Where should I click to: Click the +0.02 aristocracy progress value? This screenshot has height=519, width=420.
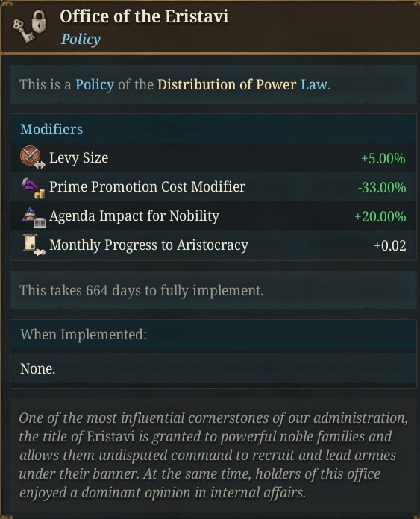(390, 245)
